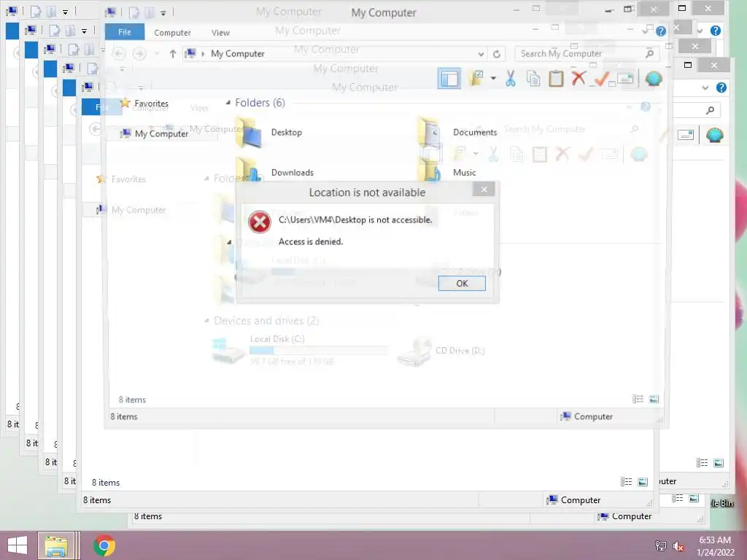Collapse the Devices and drives (2) group
The height and width of the screenshot is (560, 747).
tap(206, 321)
